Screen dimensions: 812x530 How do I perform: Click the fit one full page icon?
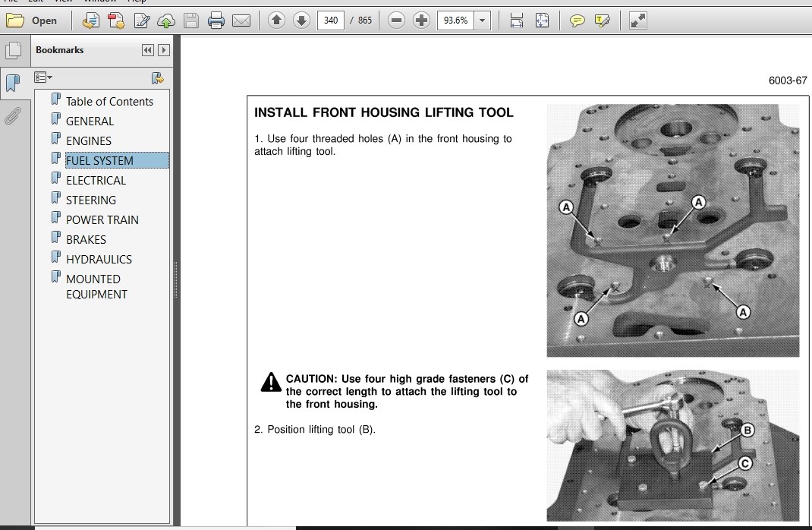pos(542,21)
